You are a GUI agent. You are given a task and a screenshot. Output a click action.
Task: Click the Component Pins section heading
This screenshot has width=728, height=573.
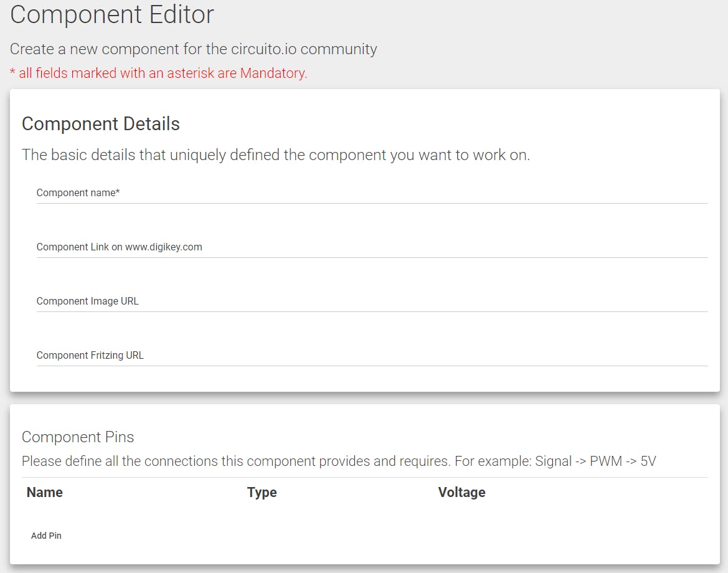78,437
